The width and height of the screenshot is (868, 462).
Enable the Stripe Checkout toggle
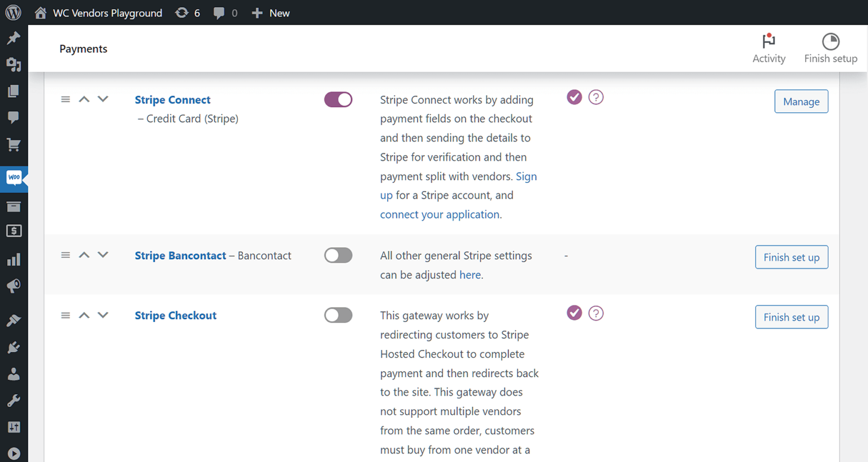(338, 315)
